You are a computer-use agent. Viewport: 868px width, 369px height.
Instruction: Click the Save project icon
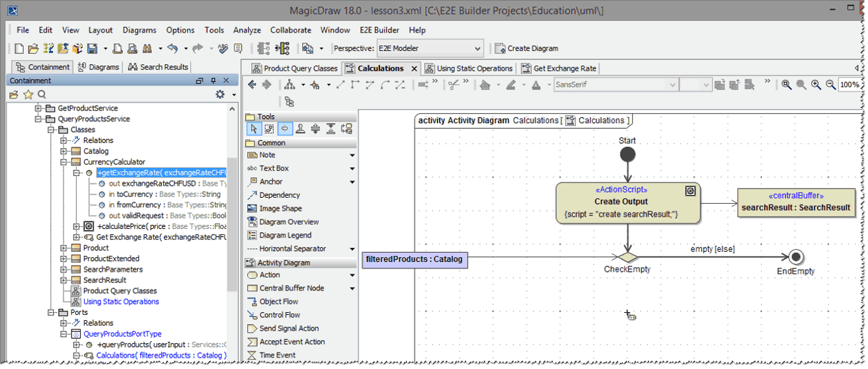click(92, 48)
